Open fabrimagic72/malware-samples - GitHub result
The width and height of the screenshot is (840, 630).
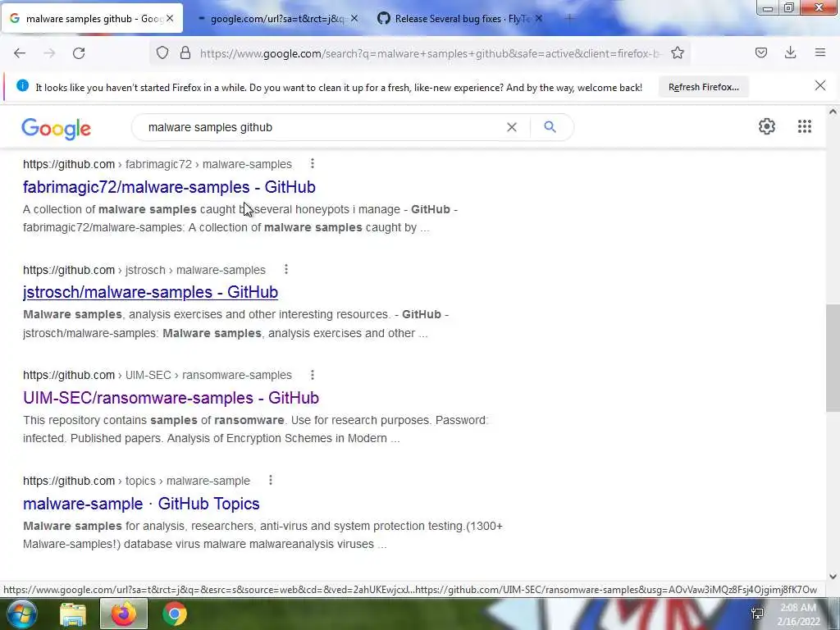(169, 187)
